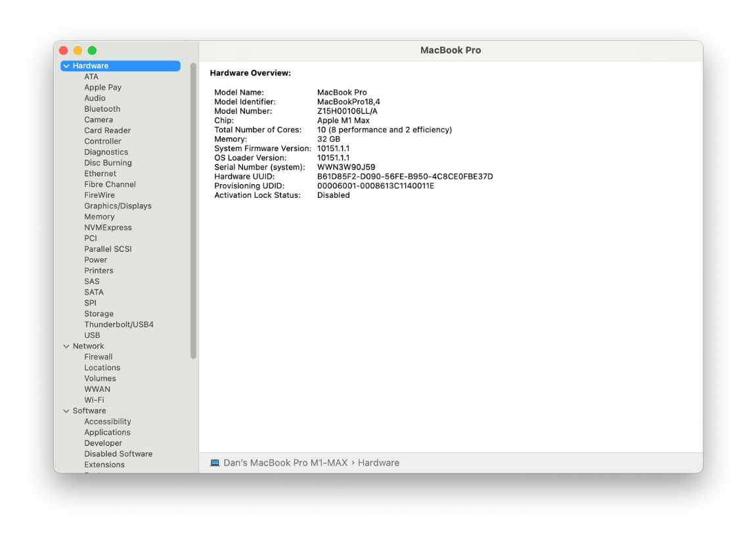The height and width of the screenshot is (539, 756).
Task: Click the green zoom window button
Action: point(92,51)
